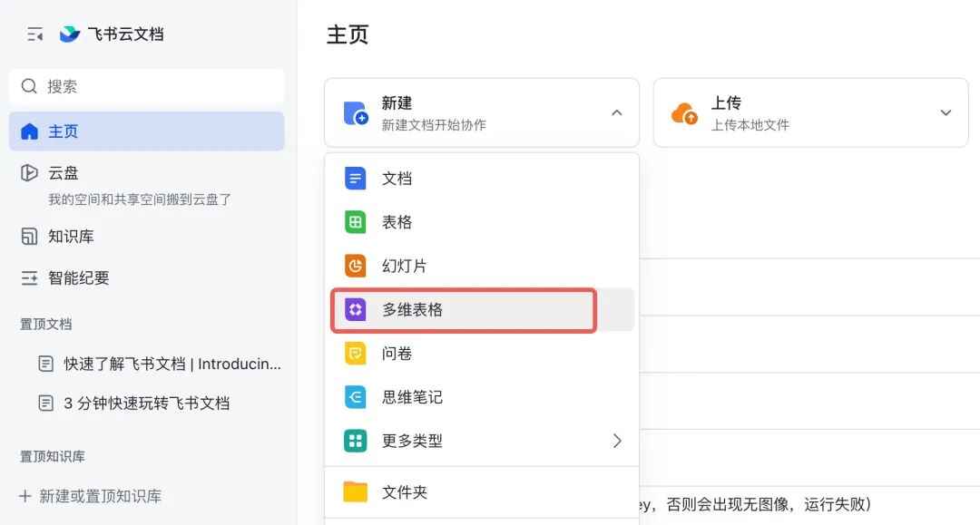Click the blue 文档 document icon

click(355, 179)
